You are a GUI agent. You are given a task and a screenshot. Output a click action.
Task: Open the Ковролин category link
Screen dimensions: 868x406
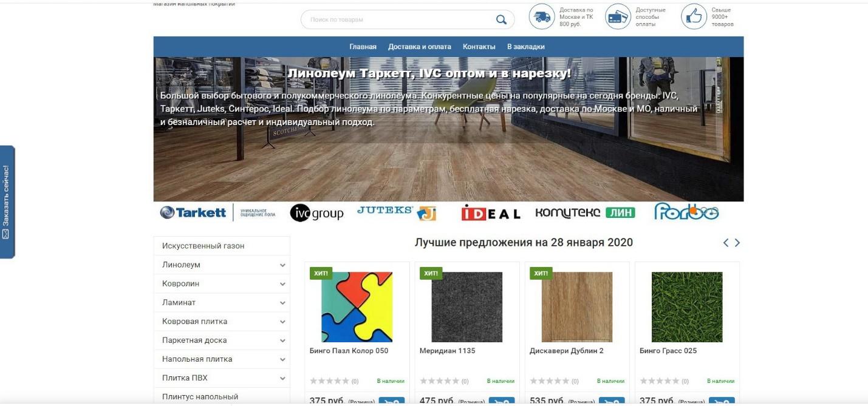coord(180,283)
